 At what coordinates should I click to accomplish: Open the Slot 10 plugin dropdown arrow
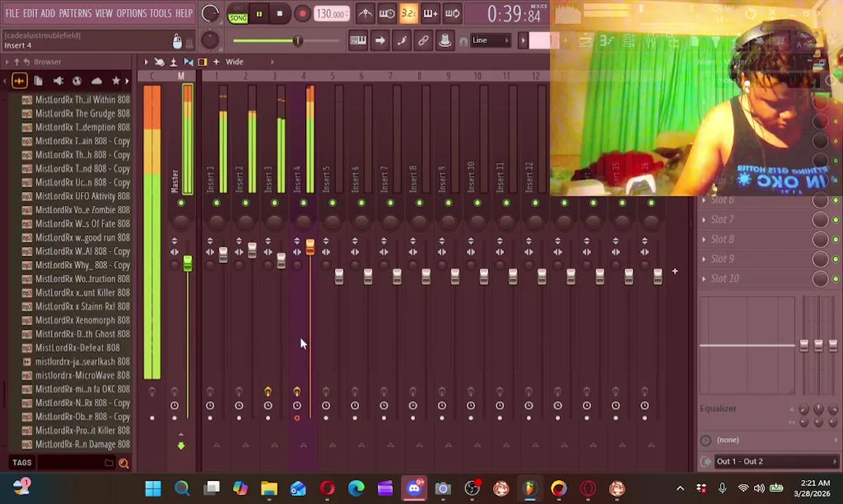coord(704,279)
